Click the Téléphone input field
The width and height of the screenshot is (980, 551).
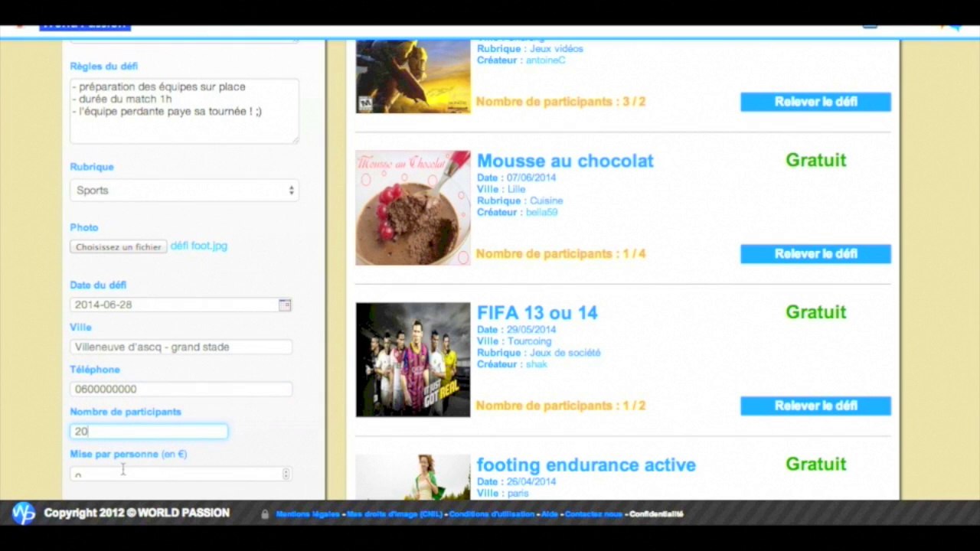click(x=181, y=389)
